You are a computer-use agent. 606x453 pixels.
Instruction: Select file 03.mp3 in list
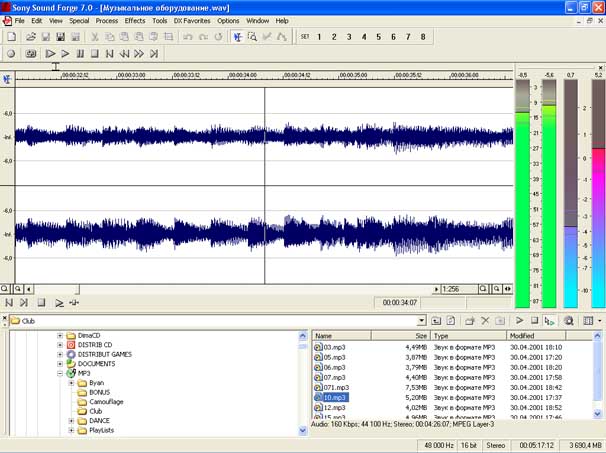(334, 347)
